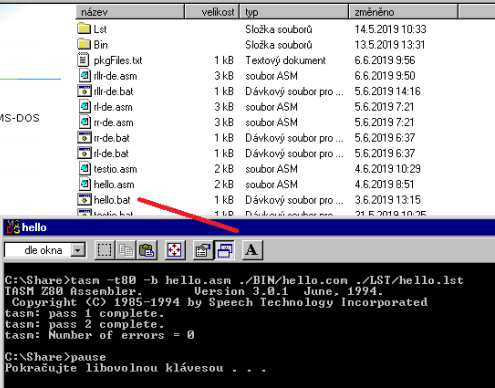Click the file name 'rr-de.bat'
This screenshot has width=495, height=388.
point(111,138)
